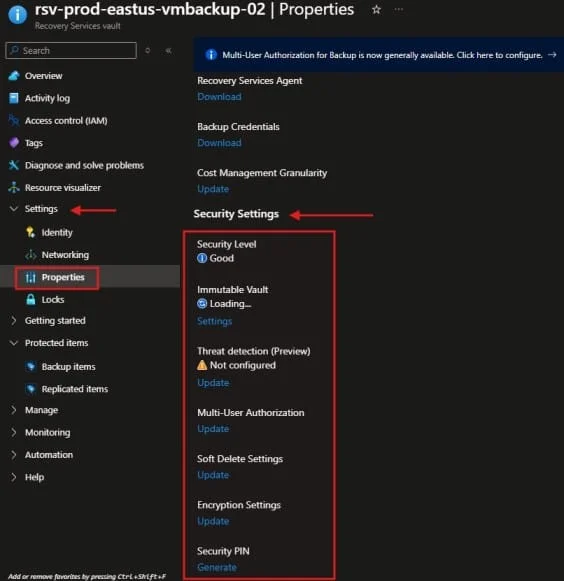Select Diagnose and solve problems
The image size is (564, 581).
coord(84,165)
